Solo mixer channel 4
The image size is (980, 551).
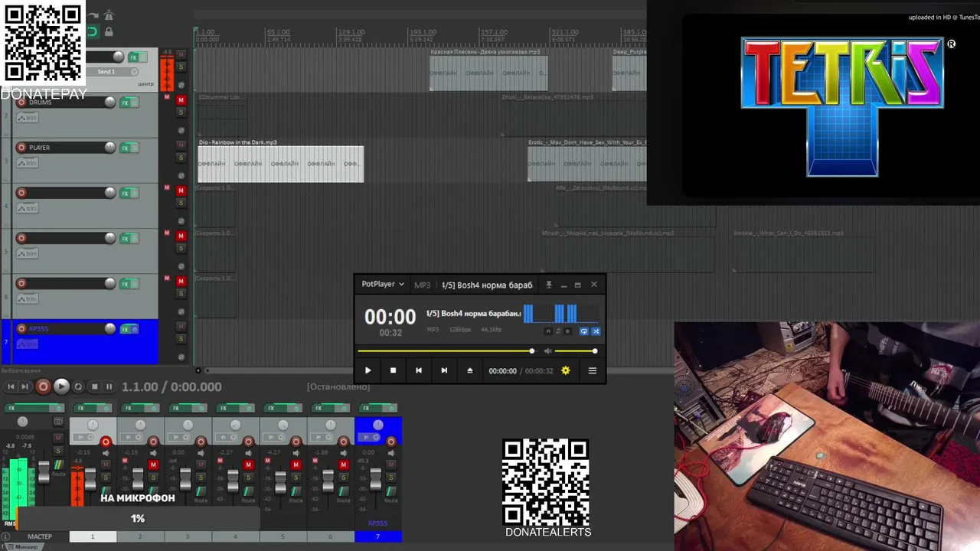(x=249, y=477)
